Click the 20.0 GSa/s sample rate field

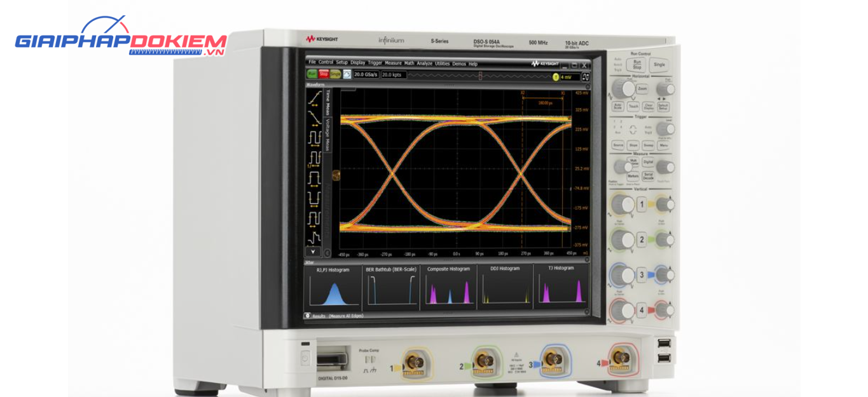(366, 75)
